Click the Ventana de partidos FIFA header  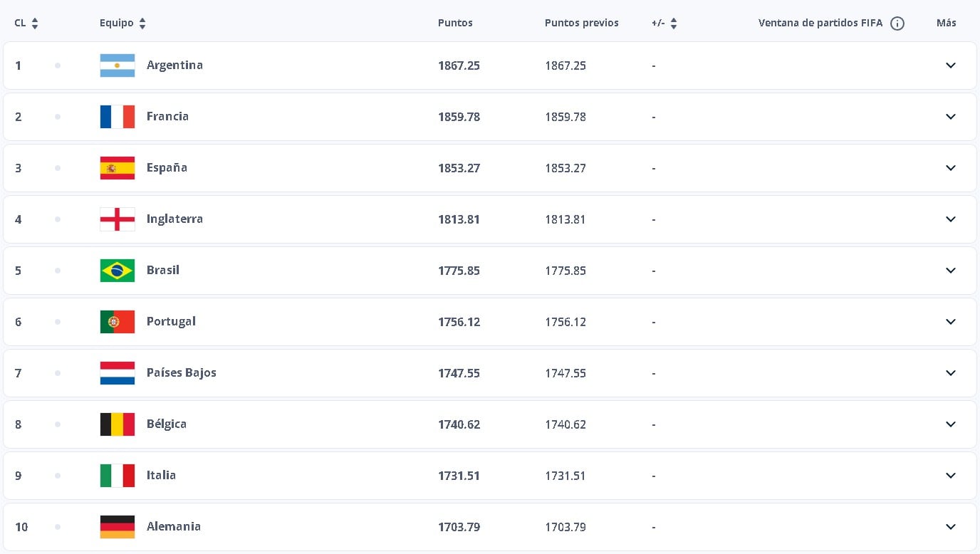click(820, 23)
